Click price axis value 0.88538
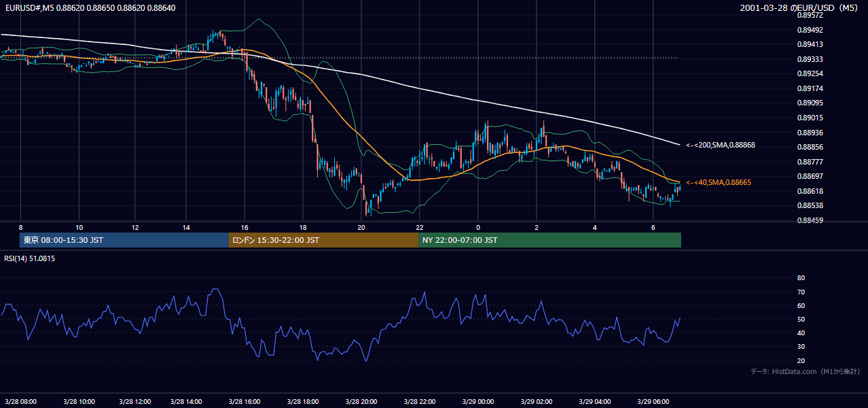This screenshot has height=408, width=868. click(810, 205)
